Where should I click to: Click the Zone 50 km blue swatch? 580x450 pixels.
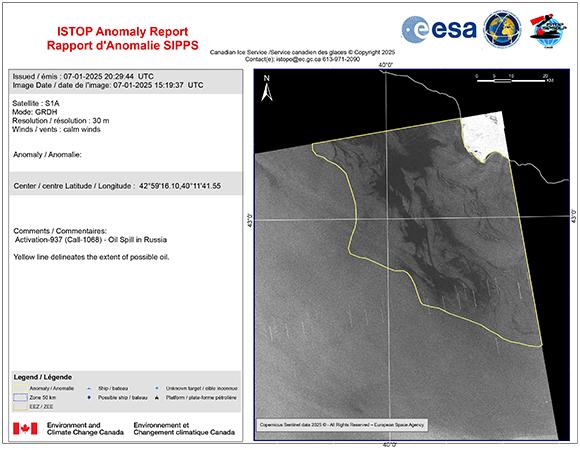click(20, 397)
